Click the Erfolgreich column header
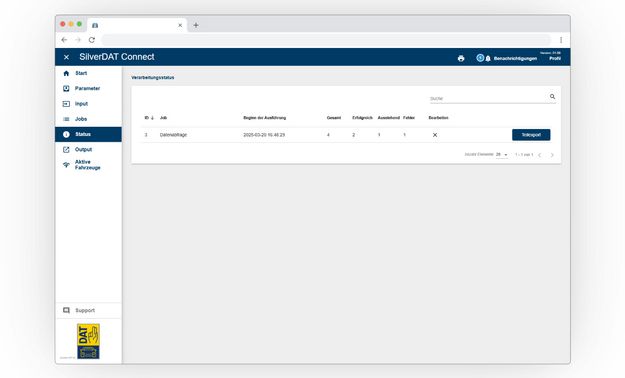The height and width of the screenshot is (378, 625). 362,118
